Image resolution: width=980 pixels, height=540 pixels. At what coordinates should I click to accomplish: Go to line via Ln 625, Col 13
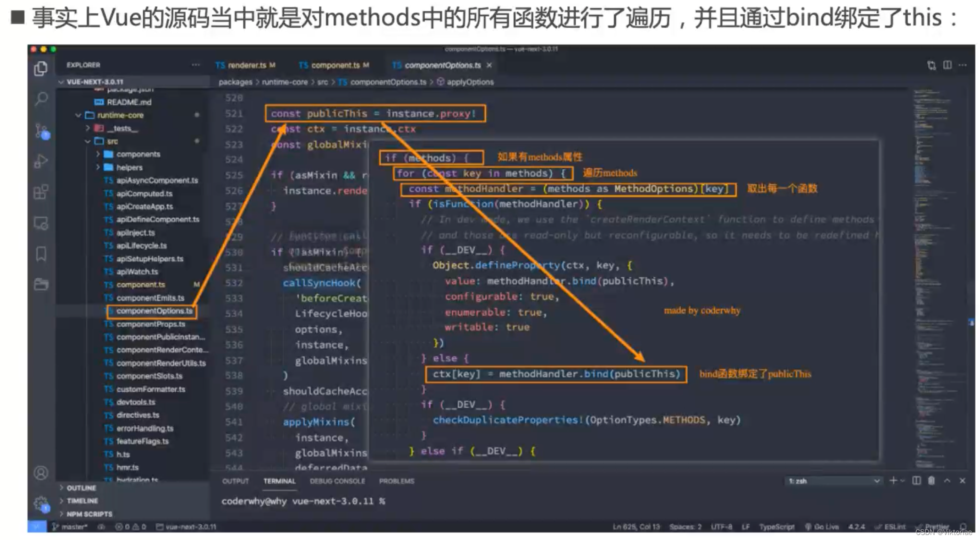coord(636,526)
